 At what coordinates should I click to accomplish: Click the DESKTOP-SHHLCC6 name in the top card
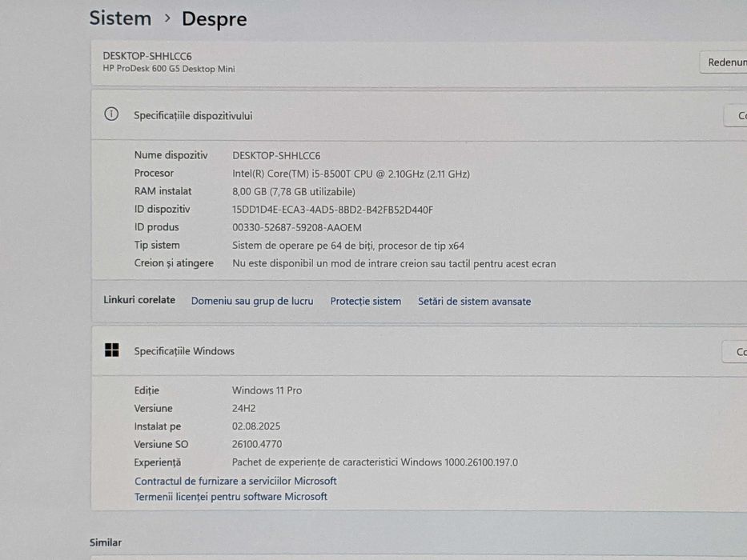[x=147, y=56]
